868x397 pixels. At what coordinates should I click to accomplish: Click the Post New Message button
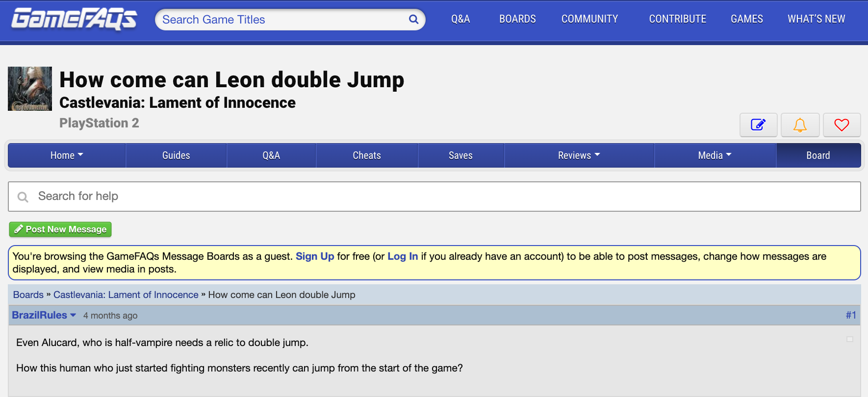point(60,229)
